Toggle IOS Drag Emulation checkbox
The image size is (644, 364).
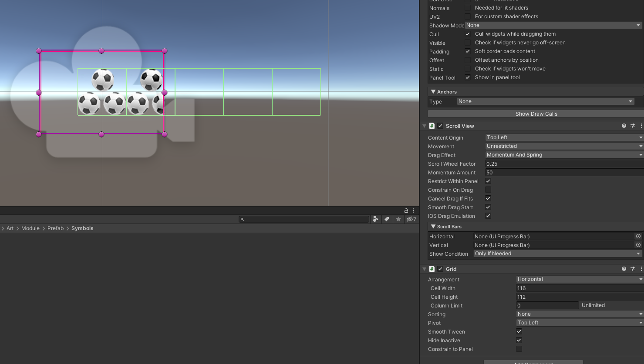[x=488, y=216]
